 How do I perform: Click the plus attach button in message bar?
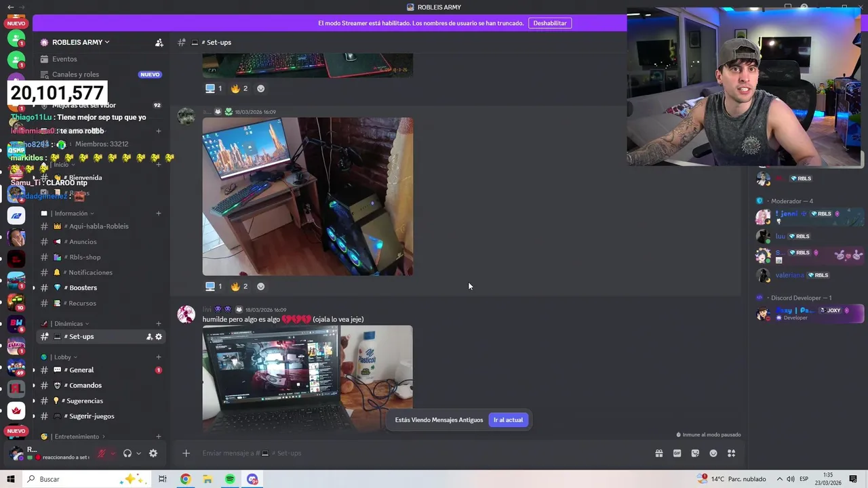click(186, 453)
